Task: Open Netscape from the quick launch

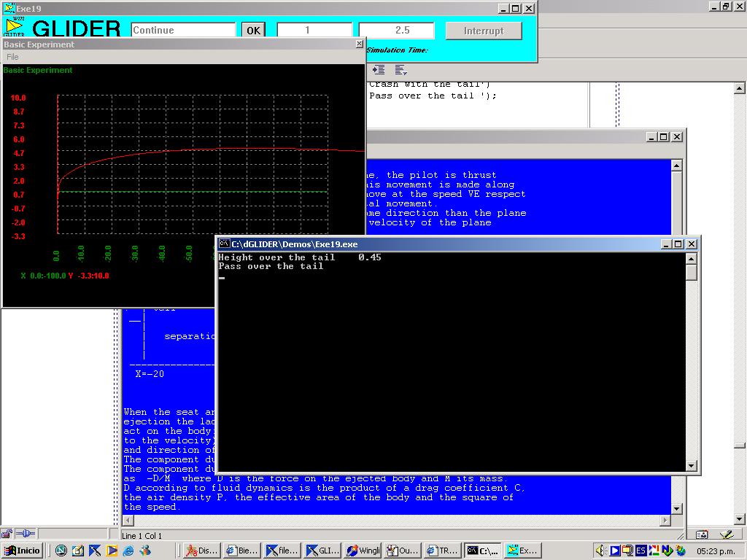Action: (x=61, y=551)
